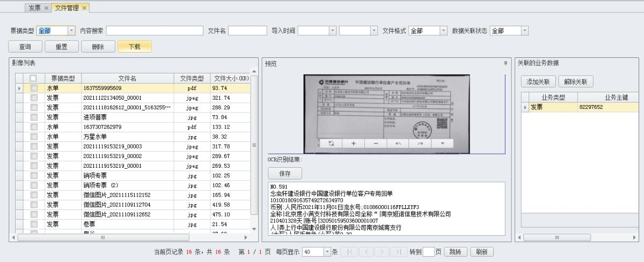Focus the 文件名 input field
This screenshot has height=262, width=644.
pos(247,31)
